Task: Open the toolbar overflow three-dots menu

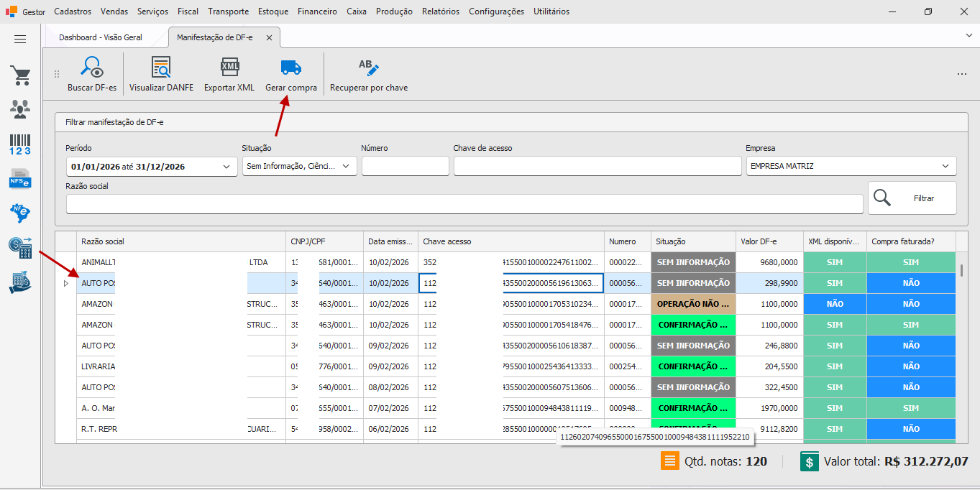Action: click(962, 74)
